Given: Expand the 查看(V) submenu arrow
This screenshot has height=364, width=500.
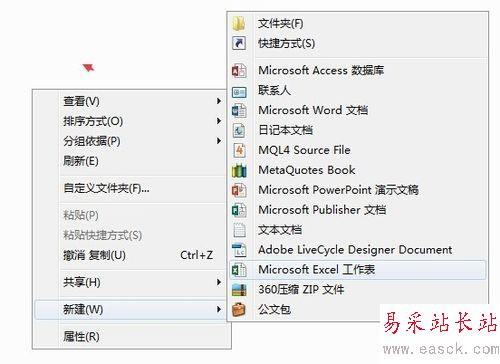Looking at the screenshot, I should 219,101.
